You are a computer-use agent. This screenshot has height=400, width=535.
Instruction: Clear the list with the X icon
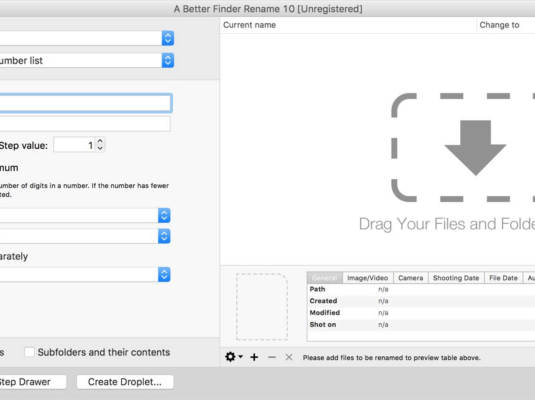click(x=289, y=357)
